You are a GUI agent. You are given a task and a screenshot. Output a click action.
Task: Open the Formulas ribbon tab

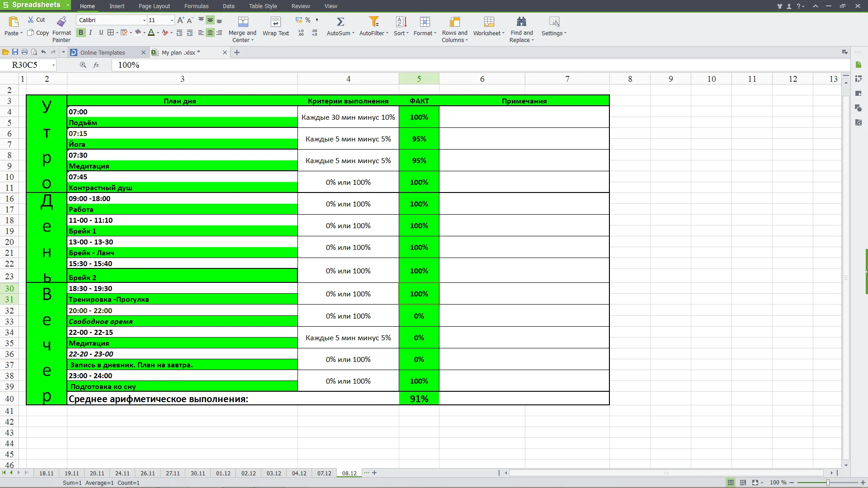pos(196,6)
